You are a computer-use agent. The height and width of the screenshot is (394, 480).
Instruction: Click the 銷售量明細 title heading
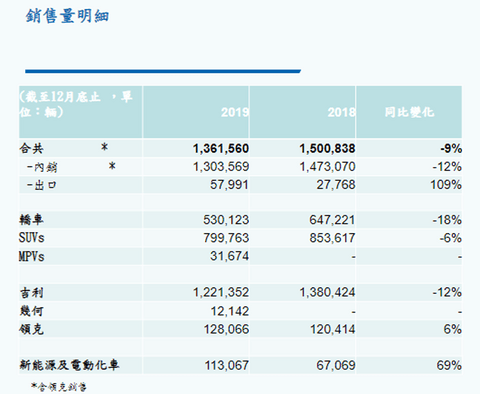tap(67, 16)
